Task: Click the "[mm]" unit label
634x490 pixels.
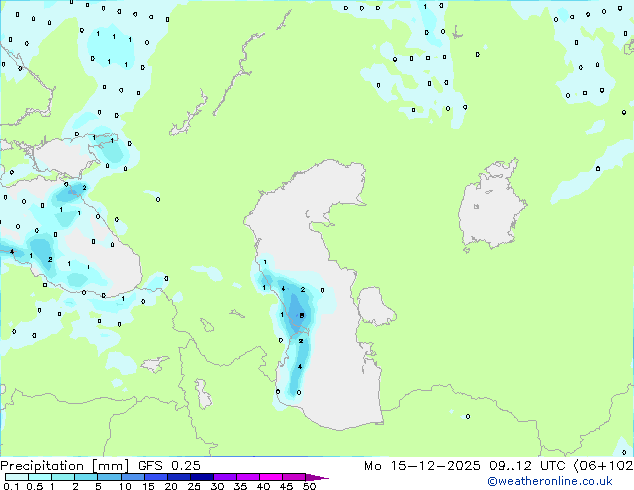Action: click(111, 466)
